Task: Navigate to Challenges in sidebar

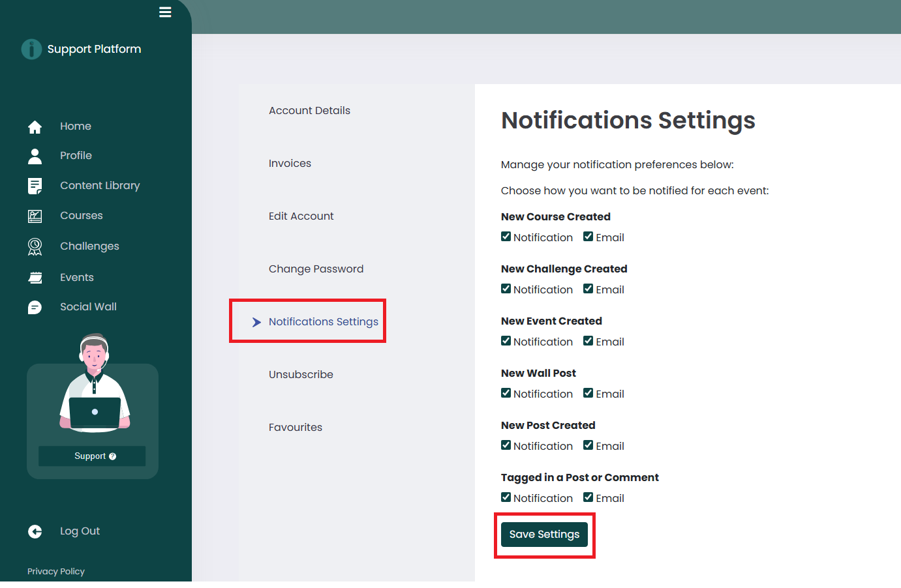Action: tap(89, 246)
